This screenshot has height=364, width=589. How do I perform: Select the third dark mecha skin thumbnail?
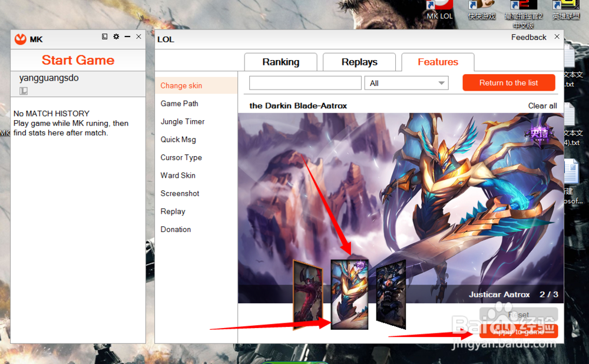(391, 294)
